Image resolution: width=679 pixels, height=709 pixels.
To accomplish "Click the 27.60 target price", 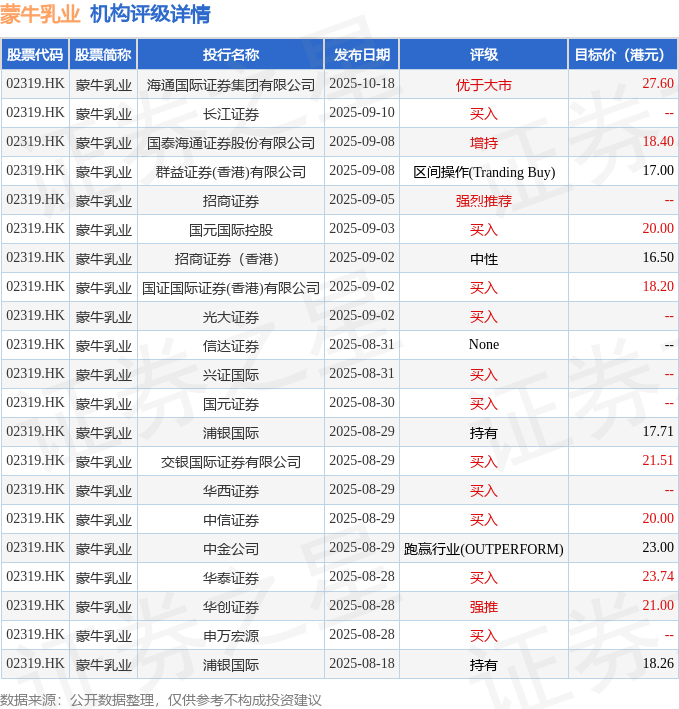I will pyautogui.click(x=657, y=84).
